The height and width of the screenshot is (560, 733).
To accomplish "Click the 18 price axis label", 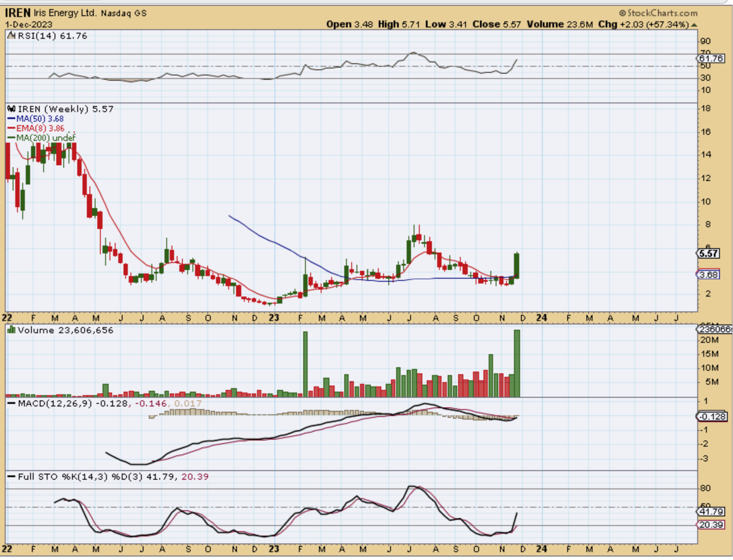I will click(706, 108).
